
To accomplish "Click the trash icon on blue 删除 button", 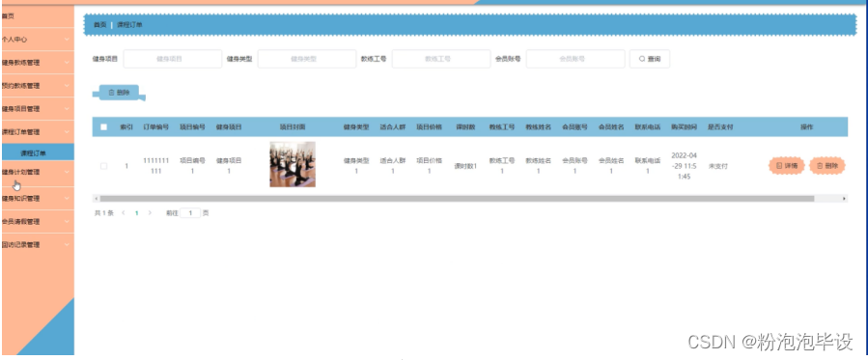I will click(111, 93).
